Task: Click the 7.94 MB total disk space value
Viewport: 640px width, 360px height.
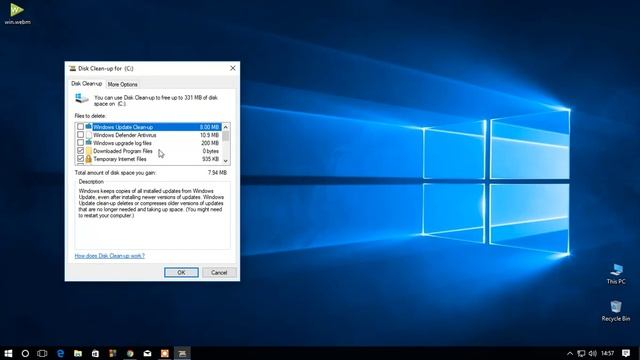Action: [217, 173]
